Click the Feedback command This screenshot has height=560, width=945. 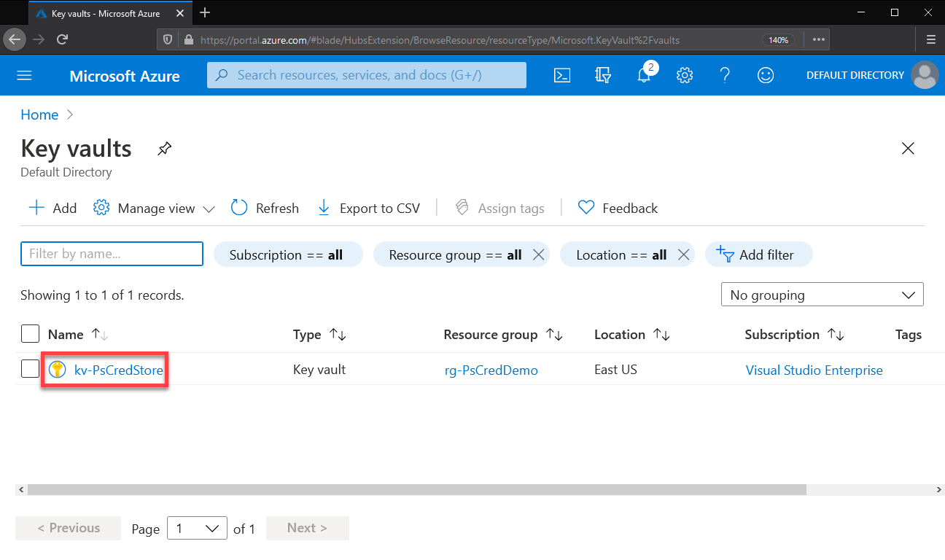(x=618, y=208)
